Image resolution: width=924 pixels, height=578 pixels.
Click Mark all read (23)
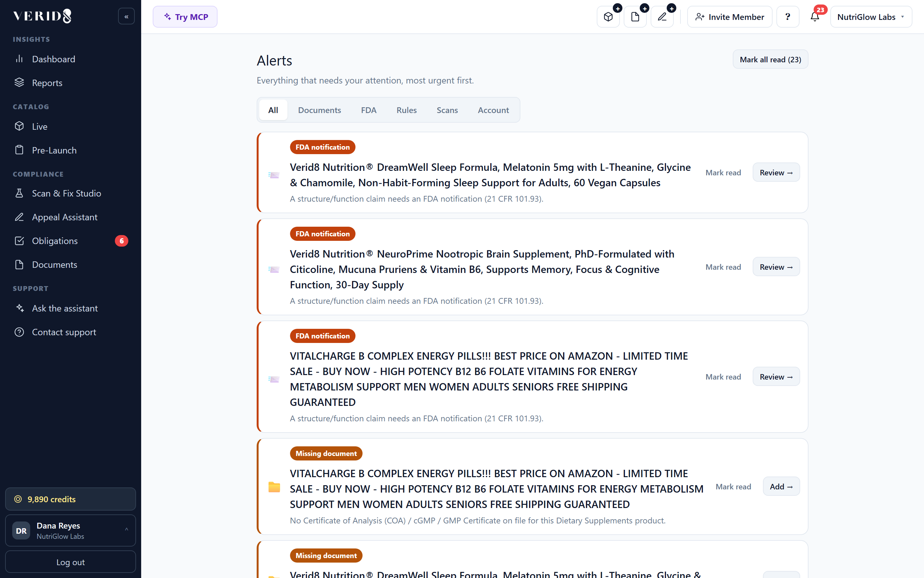[x=770, y=59]
